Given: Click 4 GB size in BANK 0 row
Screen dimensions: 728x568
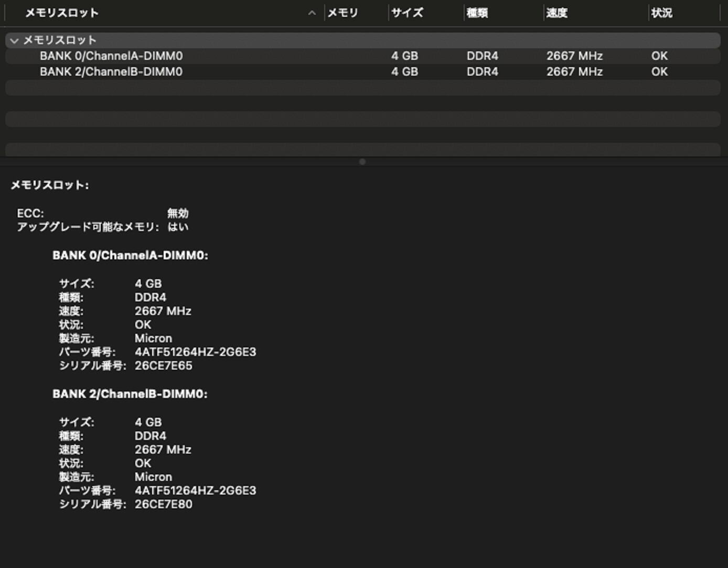Looking at the screenshot, I should pos(404,56).
